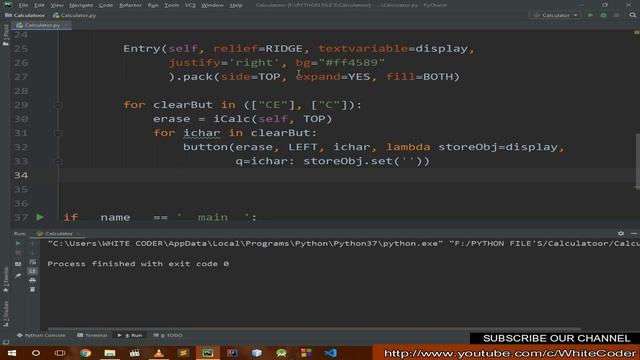The image size is (640, 360).
Task: Click the lambda keyword on line 32
Action: click(x=408, y=147)
